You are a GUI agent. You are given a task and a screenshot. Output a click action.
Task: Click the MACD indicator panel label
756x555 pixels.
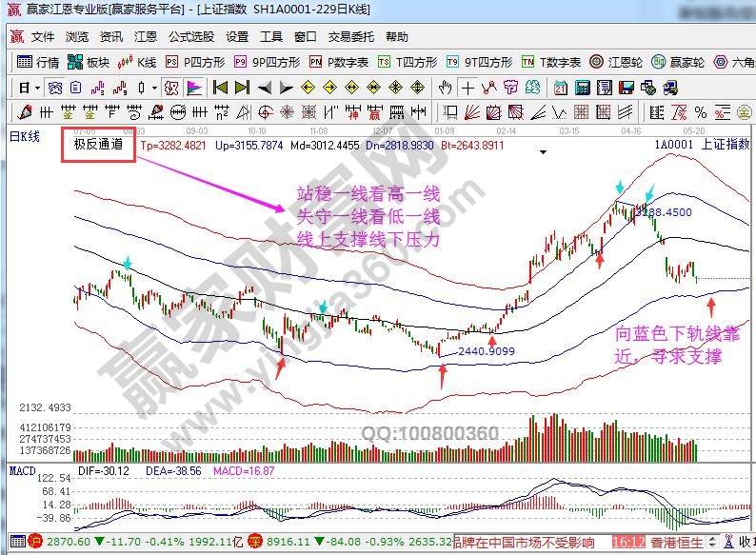[22, 470]
